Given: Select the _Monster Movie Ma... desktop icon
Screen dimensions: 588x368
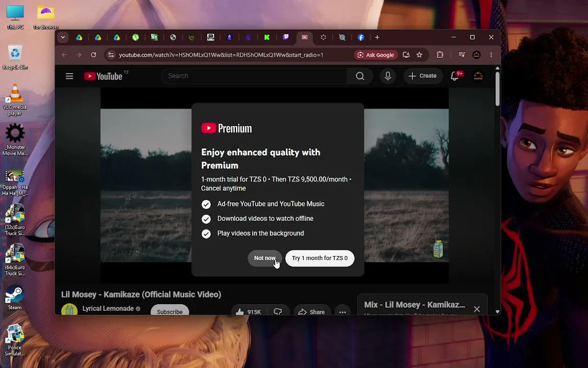Looking at the screenshot, I should click(15, 140).
